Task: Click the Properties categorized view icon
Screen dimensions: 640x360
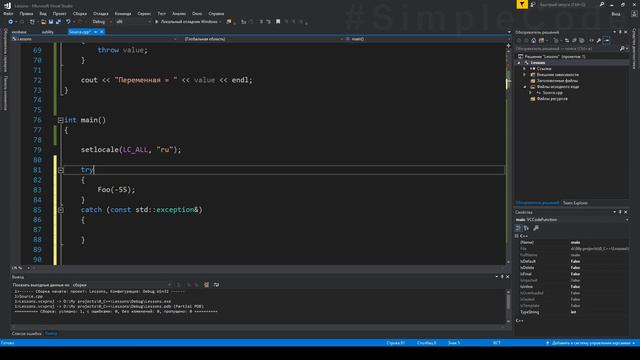Action: [518, 228]
